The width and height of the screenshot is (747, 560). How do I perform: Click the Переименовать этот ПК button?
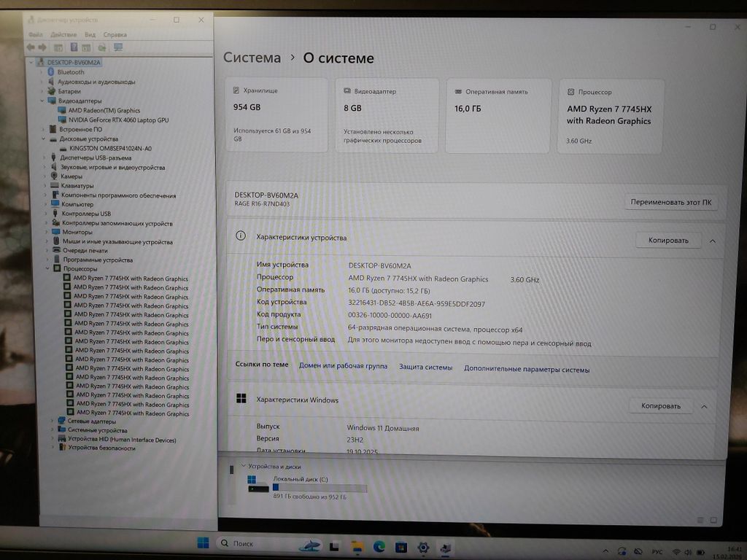click(x=670, y=202)
